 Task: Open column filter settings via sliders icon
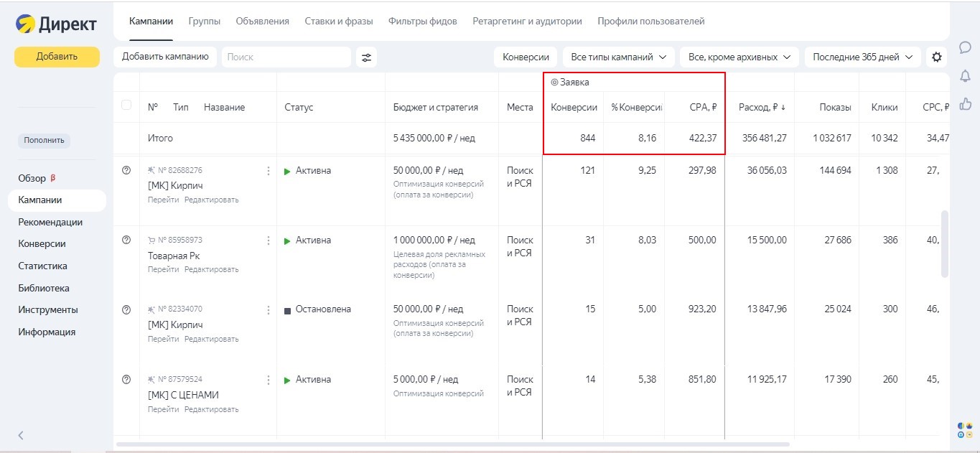[x=366, y=56]
